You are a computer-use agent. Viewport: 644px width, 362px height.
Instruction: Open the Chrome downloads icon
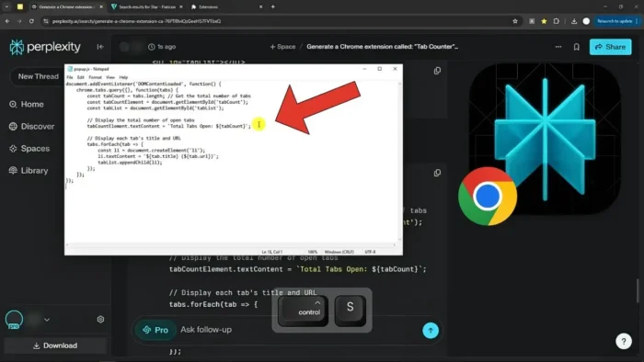(x=574, y=21)
